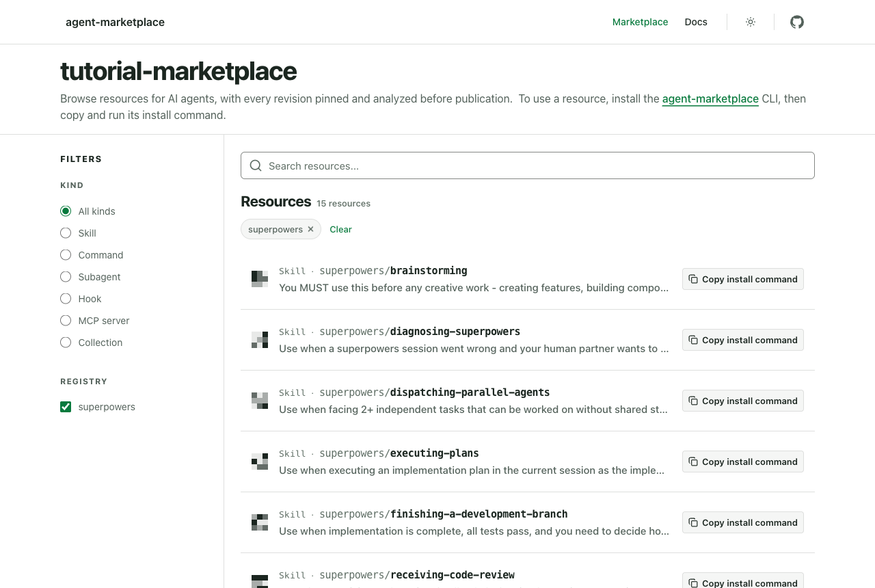Copy install command for brainstorming

tap(743, 279)
